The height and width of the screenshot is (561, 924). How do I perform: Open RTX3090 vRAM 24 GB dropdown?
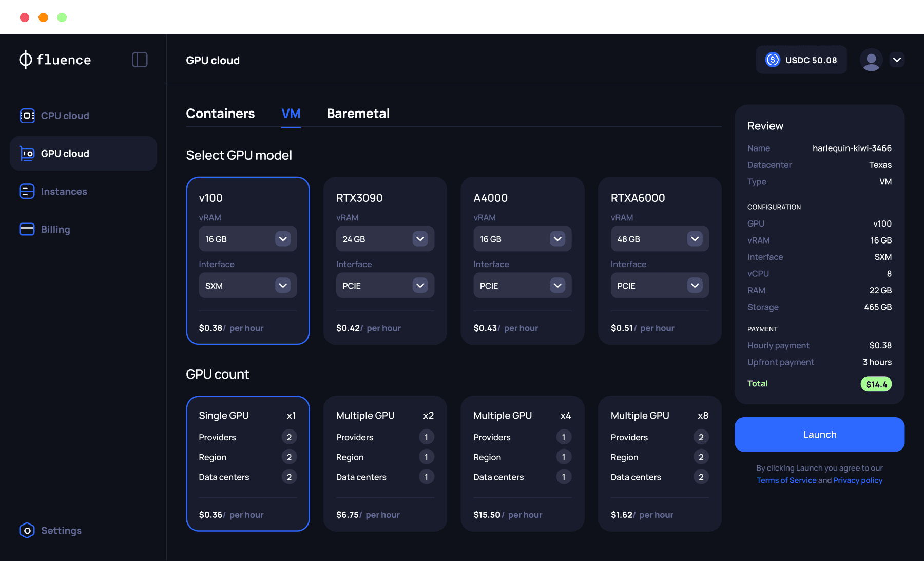[385, 239]
